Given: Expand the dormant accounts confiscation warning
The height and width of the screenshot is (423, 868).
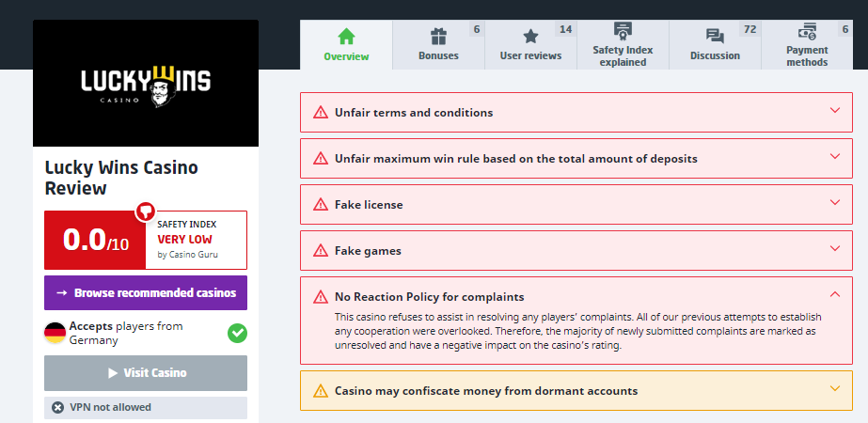Looking at the screenshot, I should (834, 389).
